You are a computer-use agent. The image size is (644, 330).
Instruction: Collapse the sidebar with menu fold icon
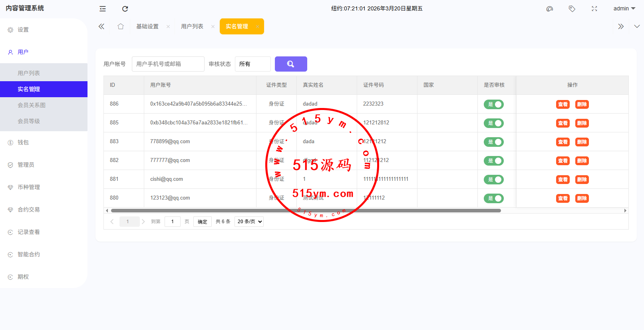[x=103, y=9]
